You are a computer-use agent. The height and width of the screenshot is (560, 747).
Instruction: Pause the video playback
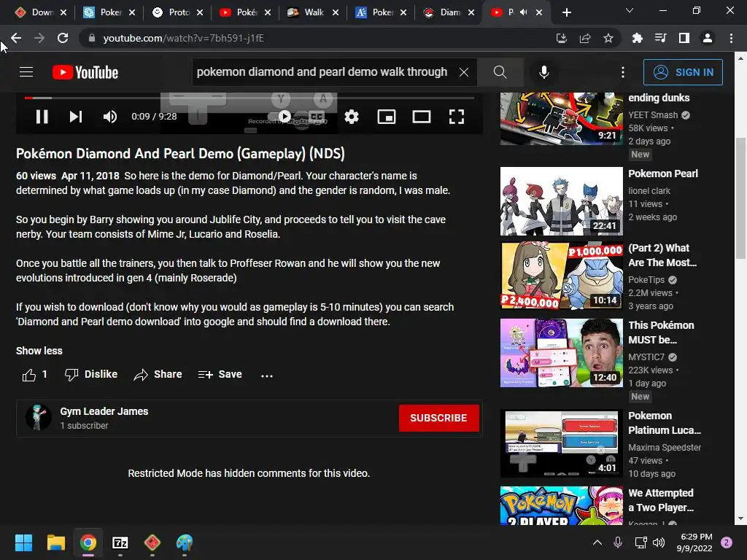(42, 117)
